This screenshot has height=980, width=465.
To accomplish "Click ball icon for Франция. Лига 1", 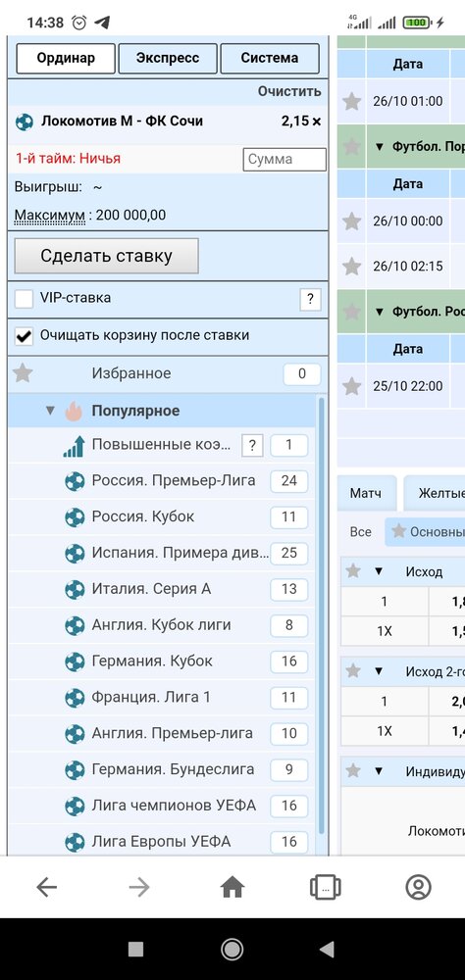I will [75, 698].
